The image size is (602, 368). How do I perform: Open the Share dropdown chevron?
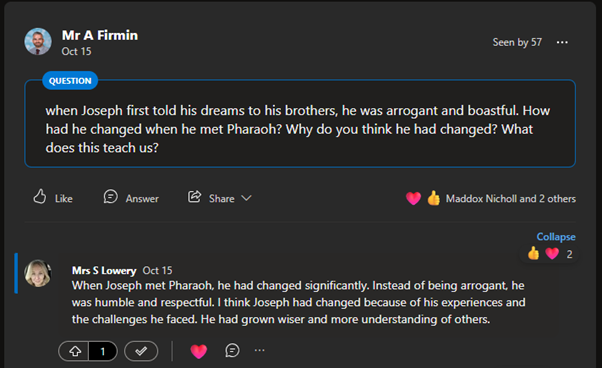pos(246,198)
